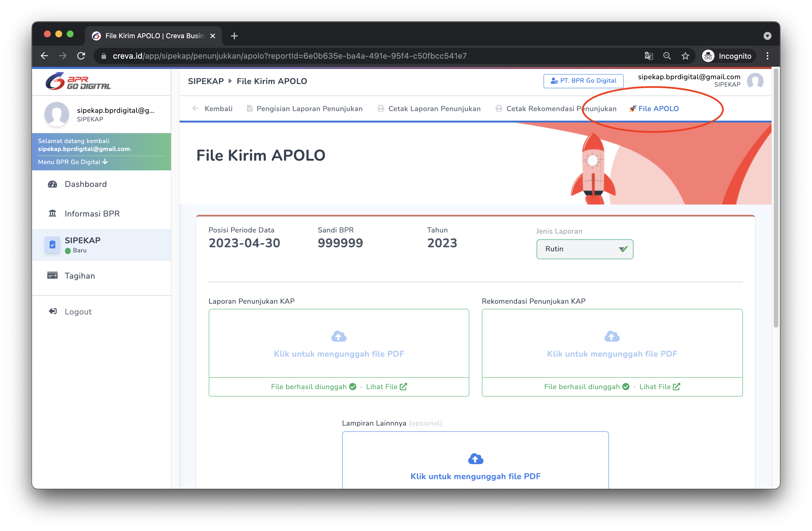Go back with Kembali
812x531 pixels.
tap(212, 108)
